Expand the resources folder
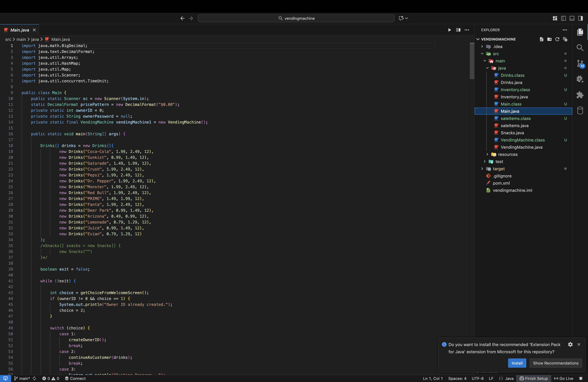588x382 pixels. (x=507, y=154)
